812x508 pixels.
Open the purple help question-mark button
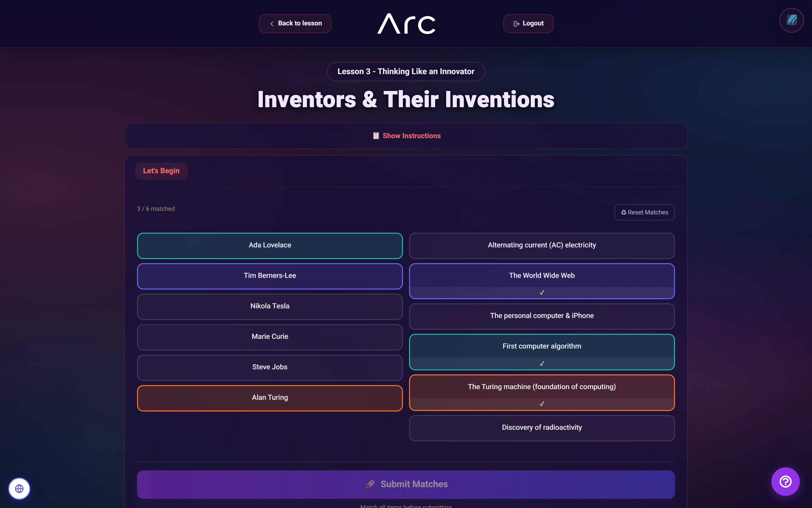pos(785,482)
